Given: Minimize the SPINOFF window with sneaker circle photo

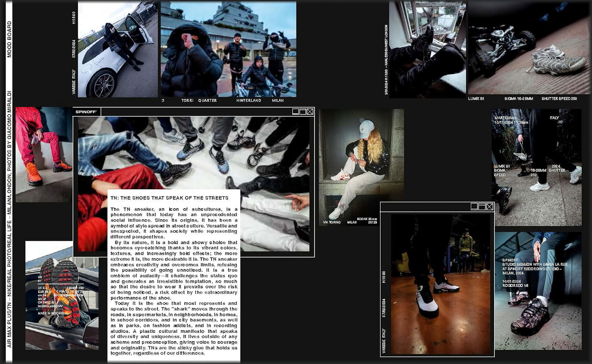Looking at the screenshot, I should [x=295, y=112].
